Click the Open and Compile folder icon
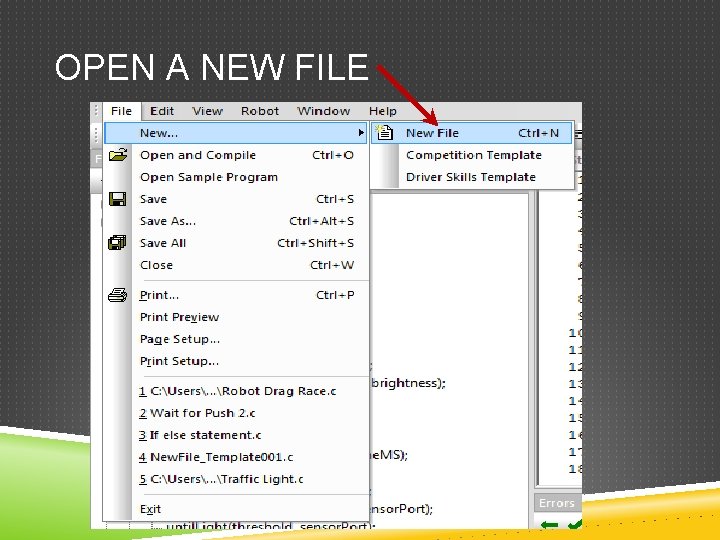This screenshot has width=720, height=540. click(118, 155)
